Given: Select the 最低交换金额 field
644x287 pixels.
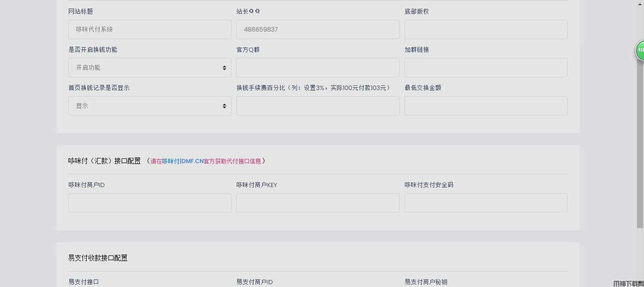Looking at the screenshot, I should tap(486, 106).
